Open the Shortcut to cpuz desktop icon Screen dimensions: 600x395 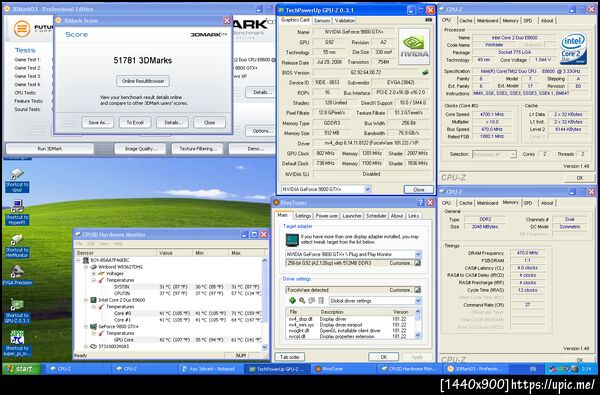pos(17,180)
